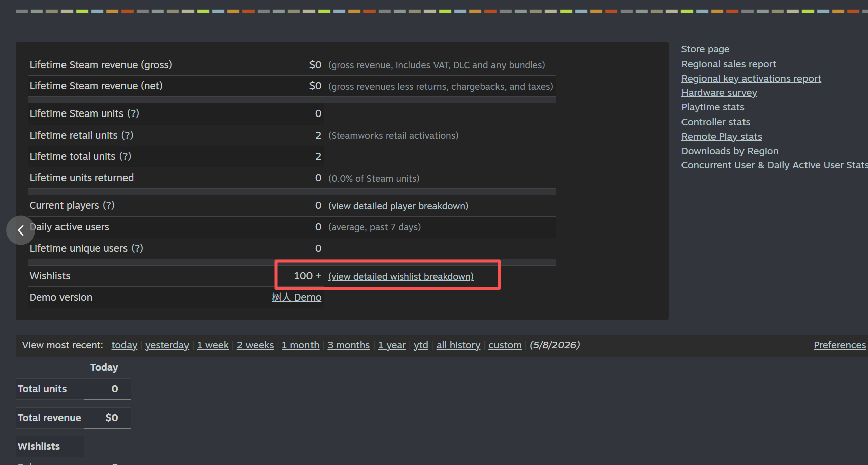
Task: Open Controller stats link
Action: point(715,122)
